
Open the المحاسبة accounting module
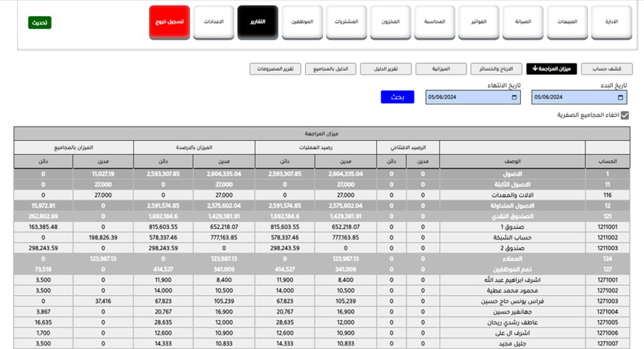click(435, 22)
